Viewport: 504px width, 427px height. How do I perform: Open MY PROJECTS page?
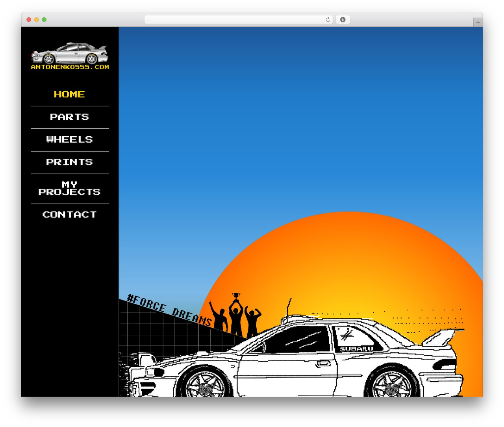click(x=70, y=188)
